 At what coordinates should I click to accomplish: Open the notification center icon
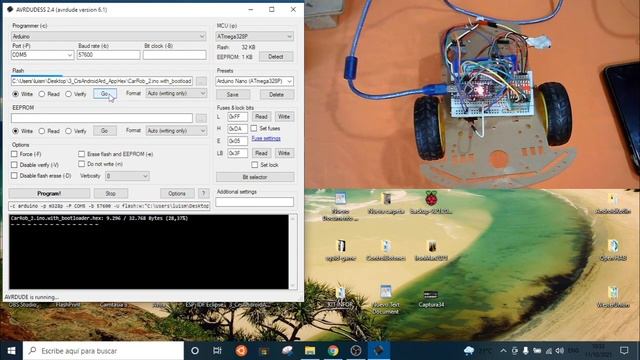point(624,351)
